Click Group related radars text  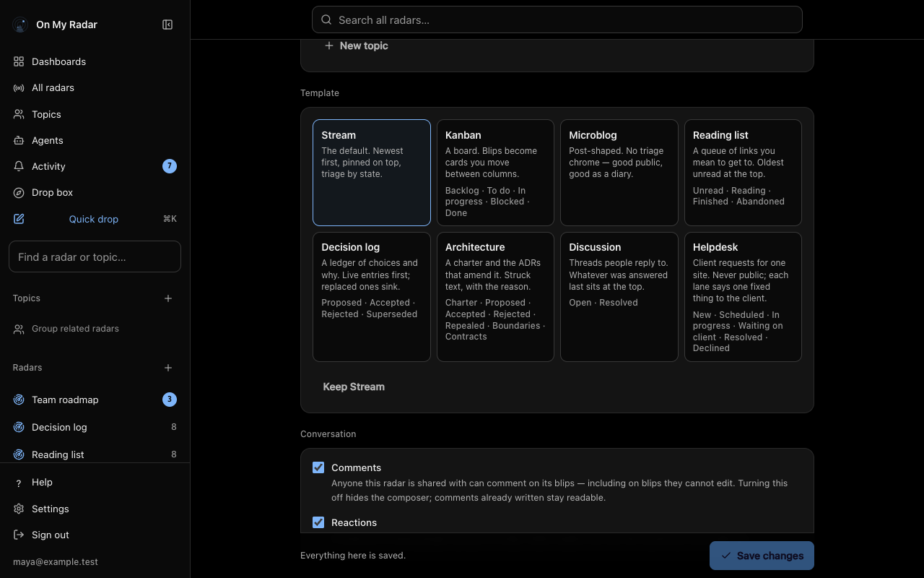75,329
